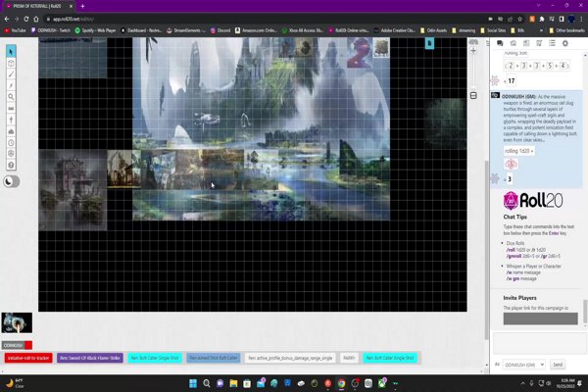Open the Fog of War tool
The width and height of the screenshot is (588, 392).
point(11,131)
